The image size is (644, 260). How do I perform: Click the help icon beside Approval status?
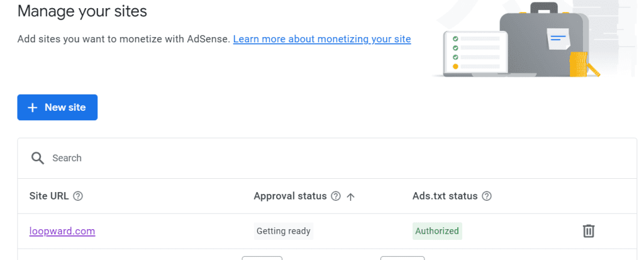[x=336, y=196]
